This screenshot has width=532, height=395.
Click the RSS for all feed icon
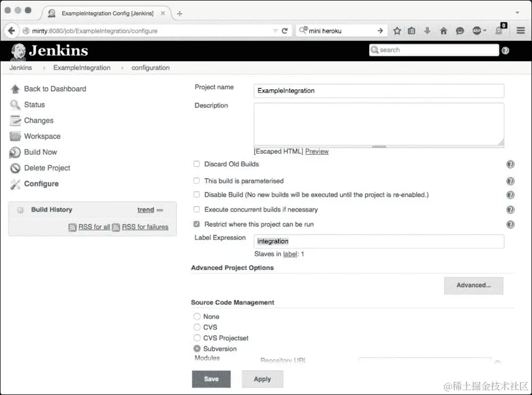click(72, 227)
